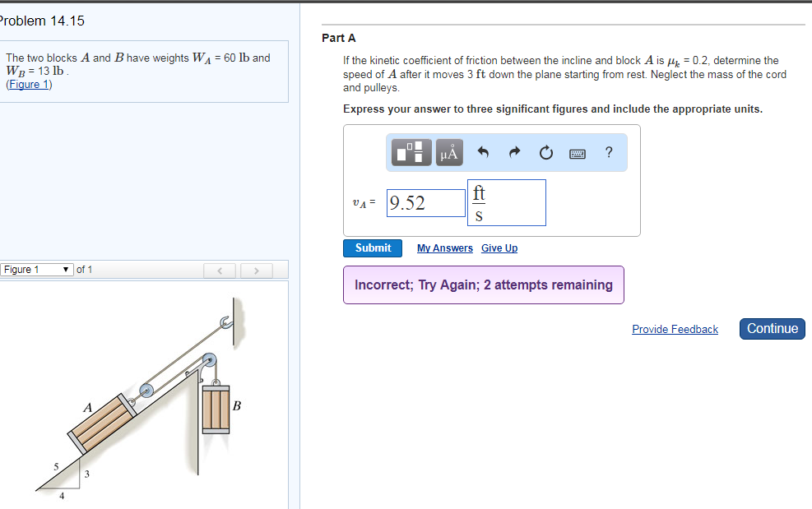Advance to next figure with right chevron
This screenshot has width=812, height=509.
tap(256, 271)
